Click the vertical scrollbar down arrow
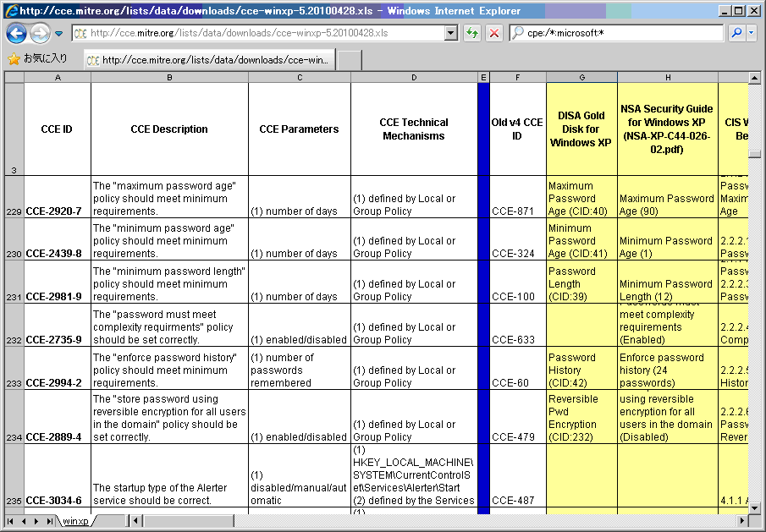The image size is (766, 532). (754, 508)
